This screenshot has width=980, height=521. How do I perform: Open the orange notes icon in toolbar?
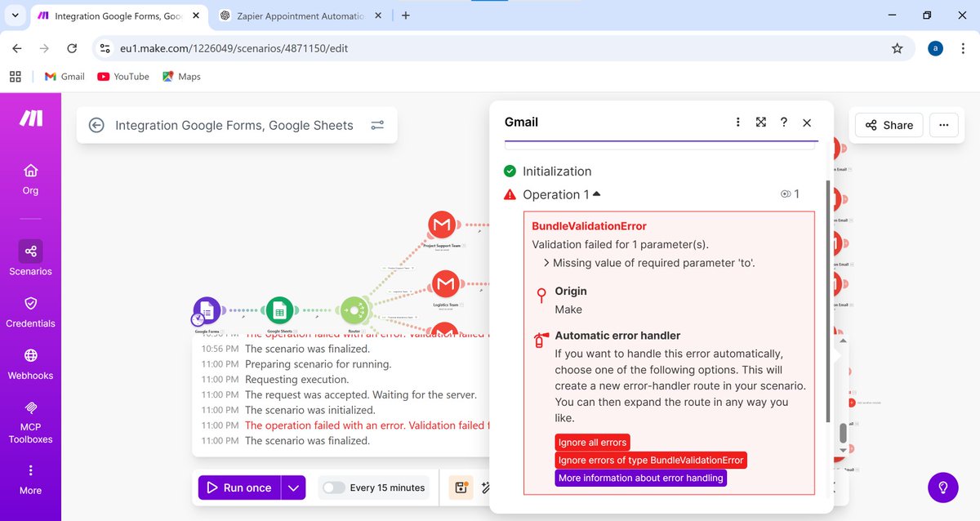coord(461,488)
